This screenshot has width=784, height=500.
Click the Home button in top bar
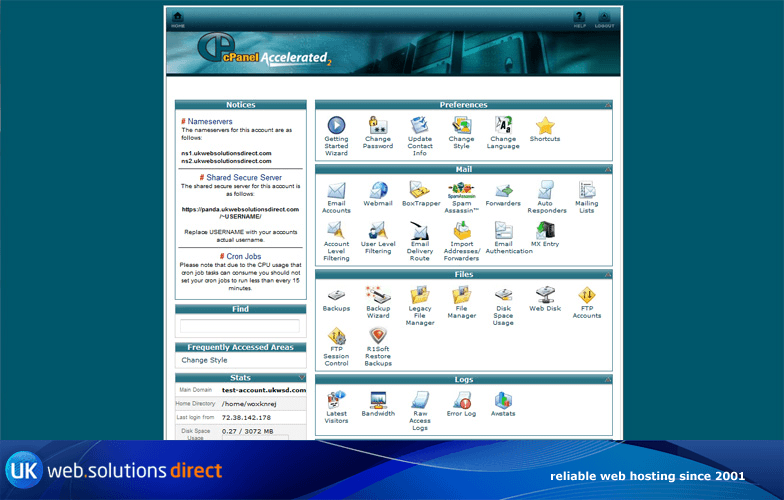pos(178,19)
